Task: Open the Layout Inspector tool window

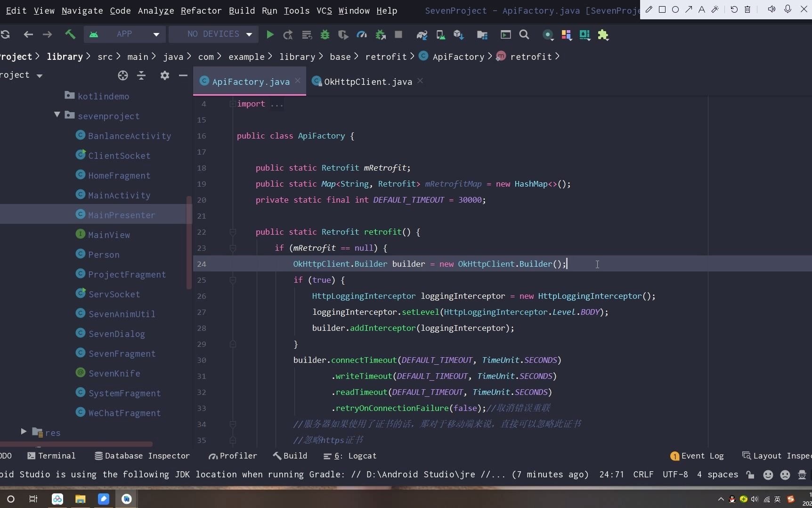Action: click(777, 456)
